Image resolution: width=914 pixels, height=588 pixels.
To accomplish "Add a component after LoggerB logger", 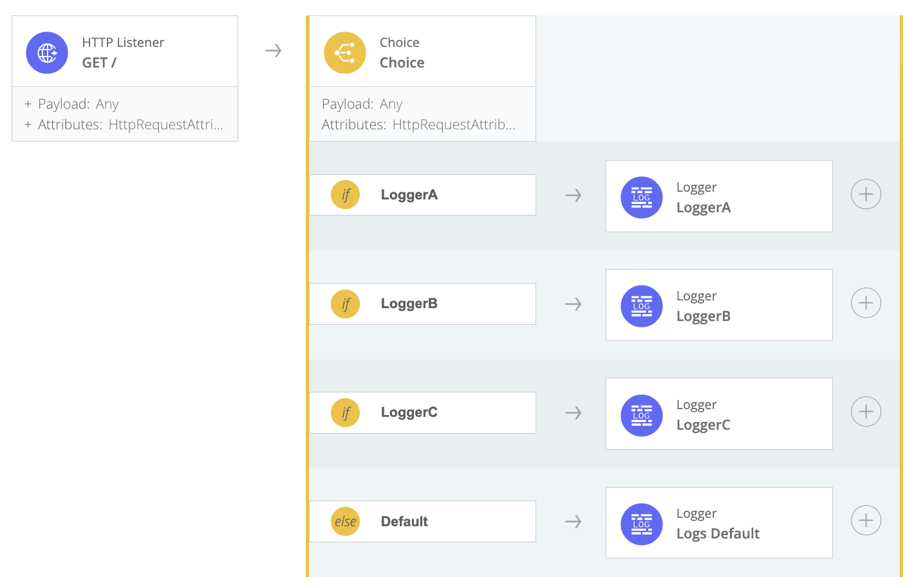I will tap(866, 303).
